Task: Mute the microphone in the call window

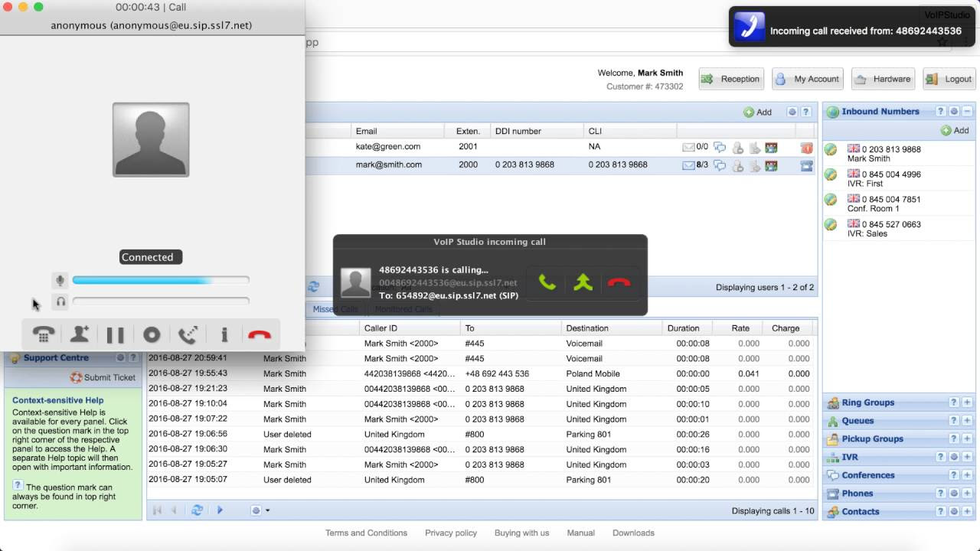Action: coord(60,280)
